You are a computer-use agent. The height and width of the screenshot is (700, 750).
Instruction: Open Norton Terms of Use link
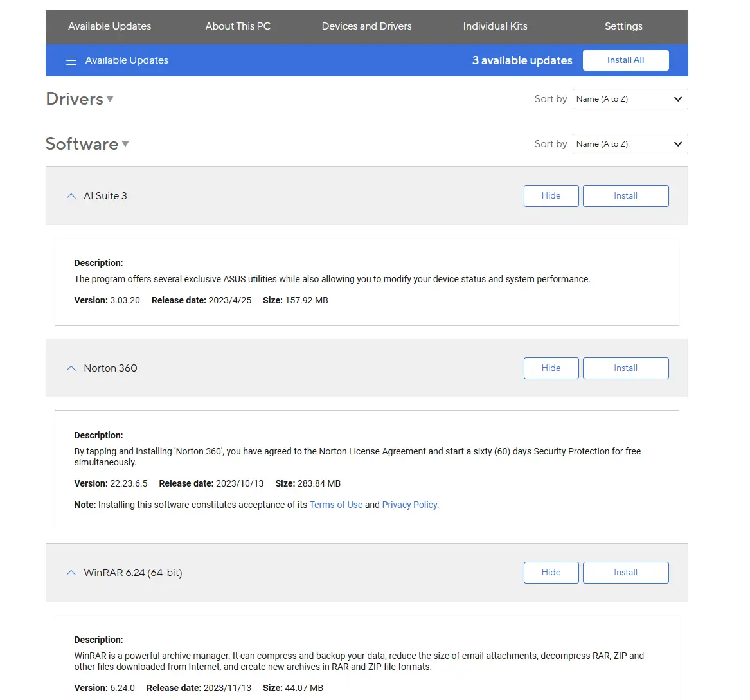point(335,505)
